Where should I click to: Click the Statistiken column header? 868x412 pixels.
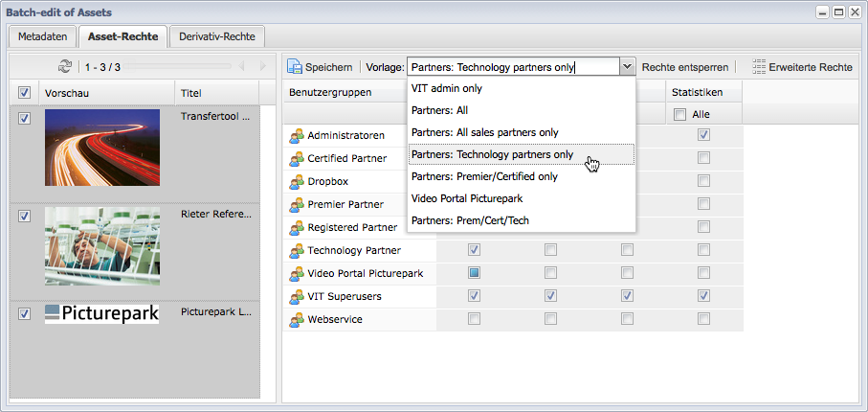(703, 93)
